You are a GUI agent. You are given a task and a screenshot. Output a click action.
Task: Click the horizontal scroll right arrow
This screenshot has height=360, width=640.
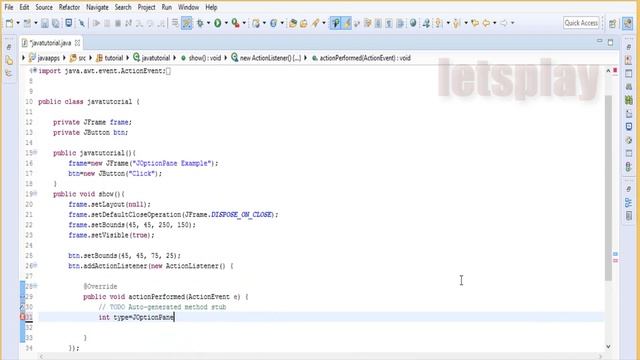click(x=600, y=356)
